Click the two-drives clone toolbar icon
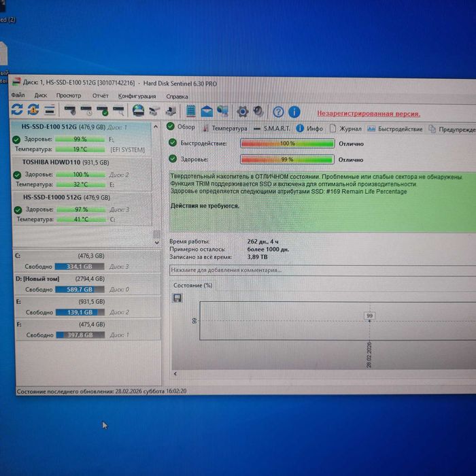Screen dimensions: 476x476 (154, 111)
